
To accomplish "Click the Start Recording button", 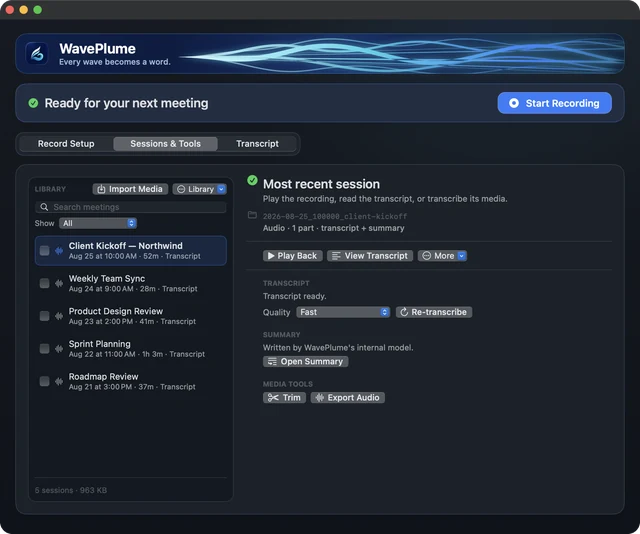I will pyautogui.click(x=554, y=103).
